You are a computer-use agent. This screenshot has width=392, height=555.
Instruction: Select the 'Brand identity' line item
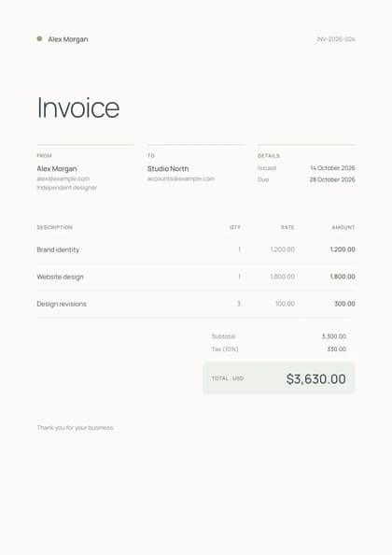(58, 249)
